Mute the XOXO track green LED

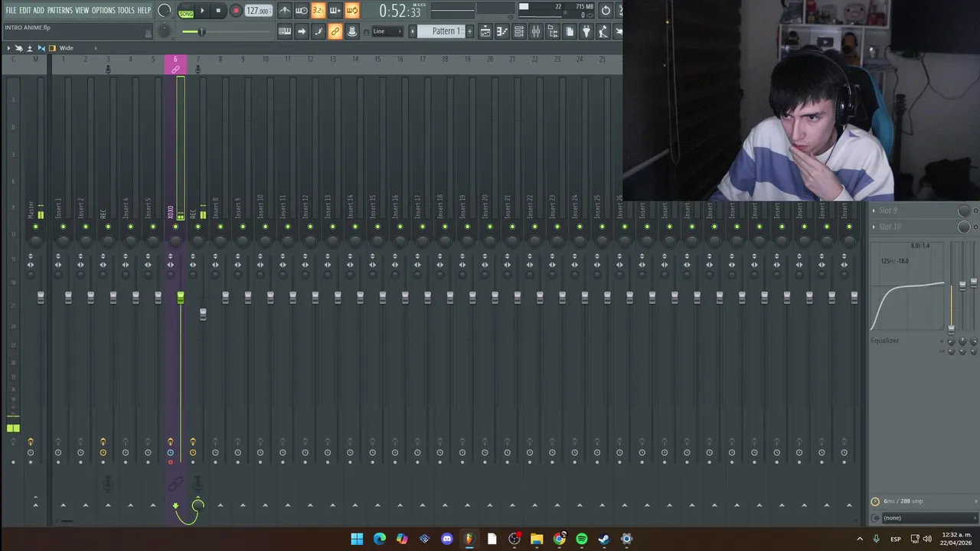pyautogui.click(x=175, y=227)
